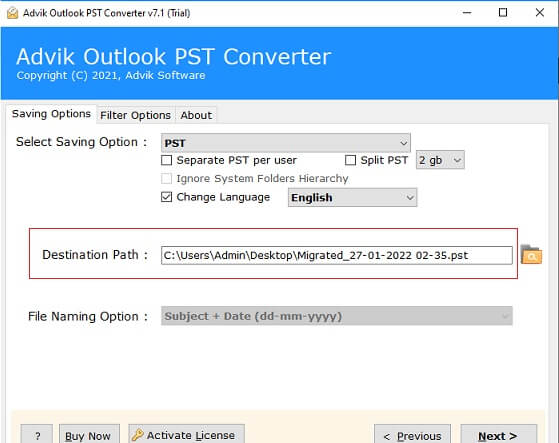Click inside the Destination Path text field
This screenshot has height=443, width=559.
337,255
